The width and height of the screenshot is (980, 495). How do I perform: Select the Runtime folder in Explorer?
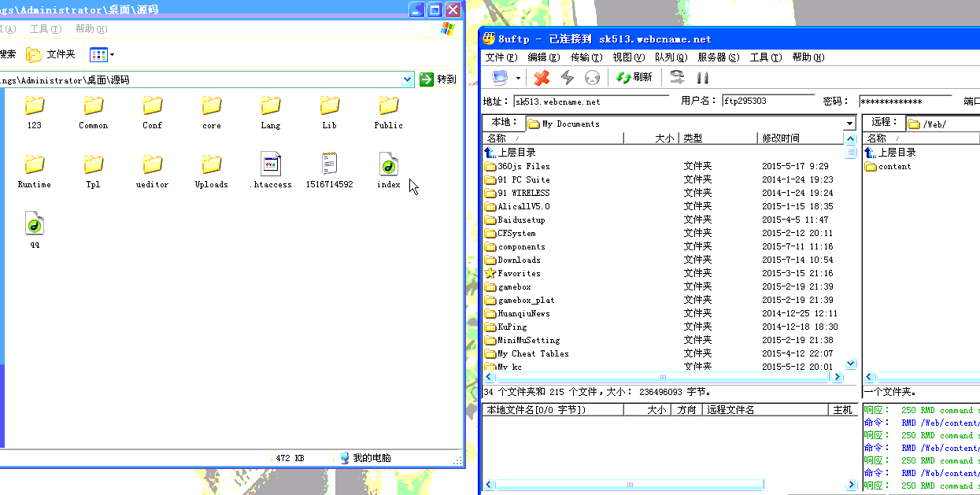(35, 172)
